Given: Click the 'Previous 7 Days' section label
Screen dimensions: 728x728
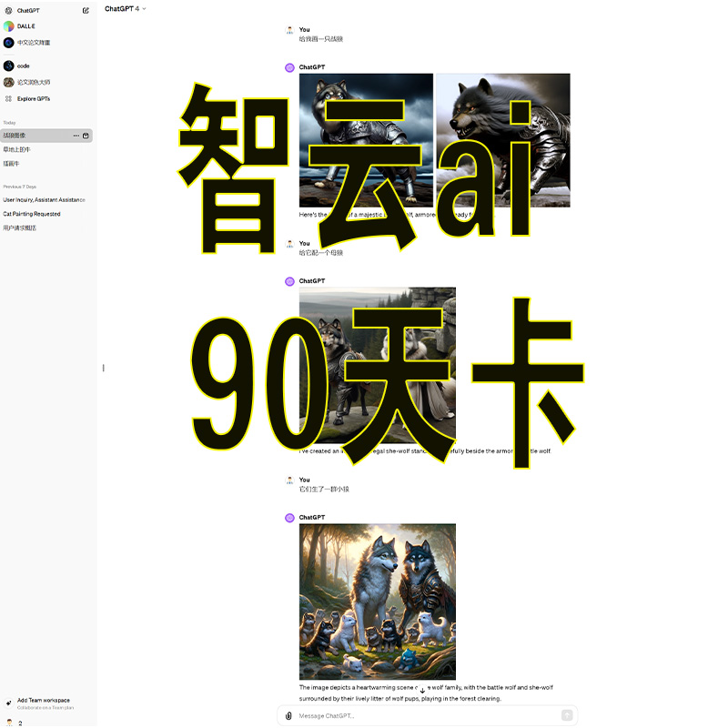Looking at the screenshot, I should 19,187.
